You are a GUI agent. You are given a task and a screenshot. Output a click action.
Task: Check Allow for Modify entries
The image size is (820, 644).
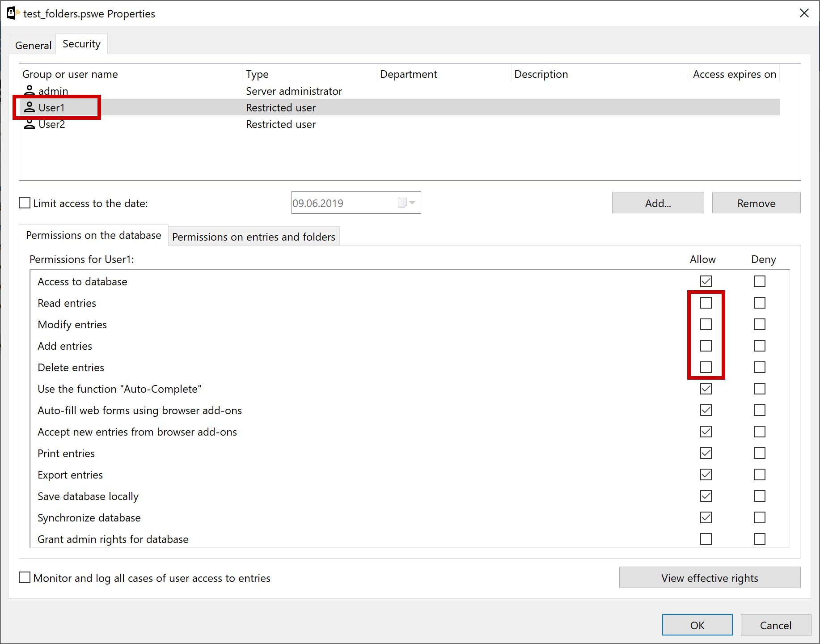706,324
